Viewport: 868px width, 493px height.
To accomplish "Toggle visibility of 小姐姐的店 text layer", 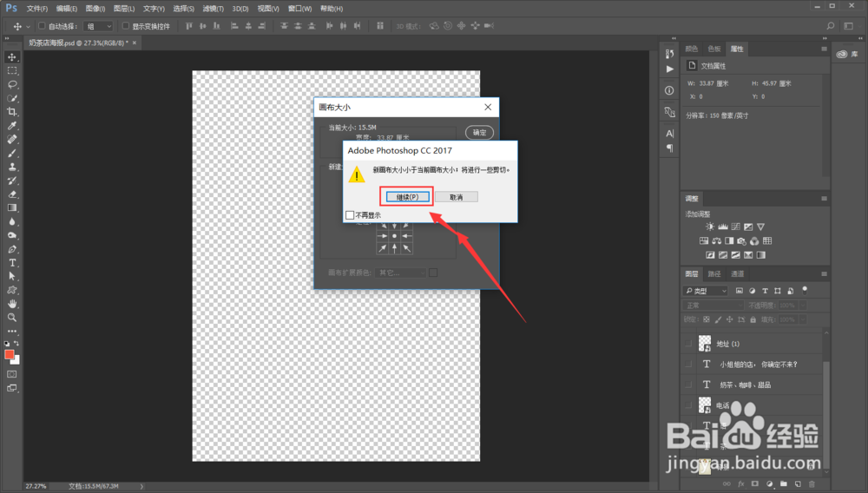I will (688, 364).
